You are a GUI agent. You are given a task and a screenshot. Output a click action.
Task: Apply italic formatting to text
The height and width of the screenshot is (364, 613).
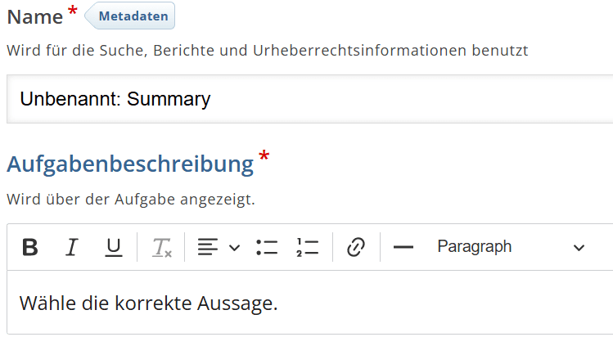72,247
